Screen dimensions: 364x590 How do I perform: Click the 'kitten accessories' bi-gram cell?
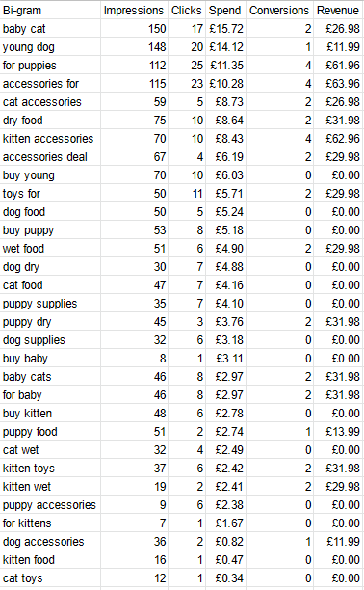pyautogui.click(x=50, y=139)
